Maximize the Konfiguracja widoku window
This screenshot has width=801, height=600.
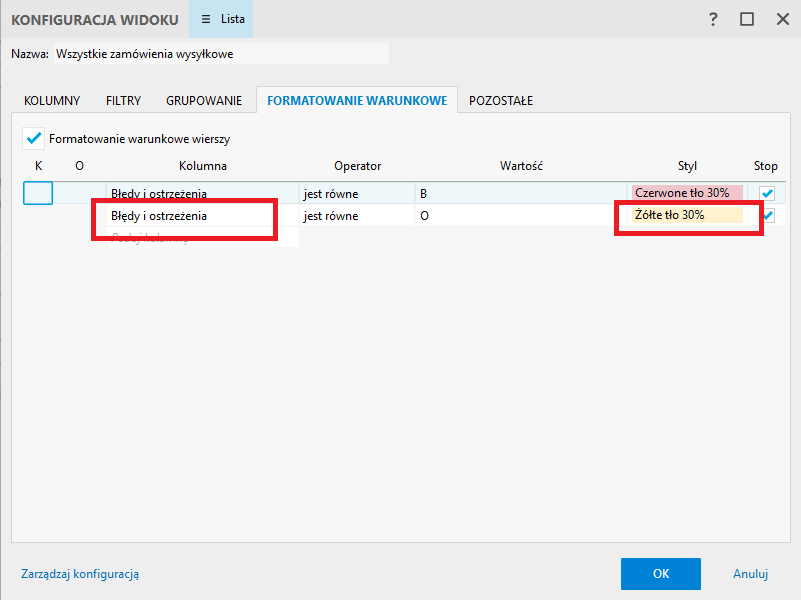(x=746, y=19)
